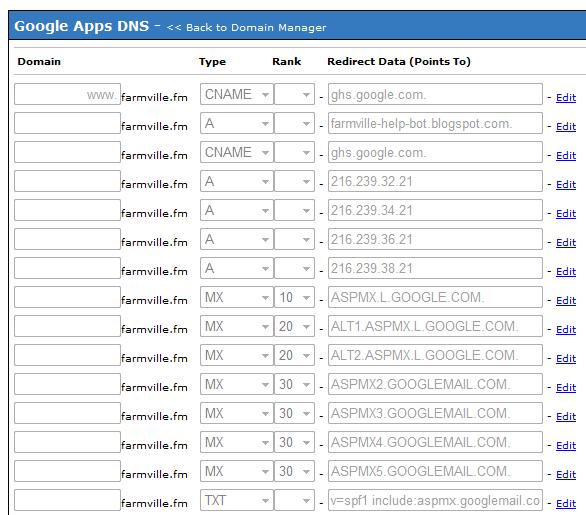The width and height of the screenshot is (586, 515).
Task: Open empty Rank dropdown for 216.239.36.21 row
Action: click(x=294, y=239)
